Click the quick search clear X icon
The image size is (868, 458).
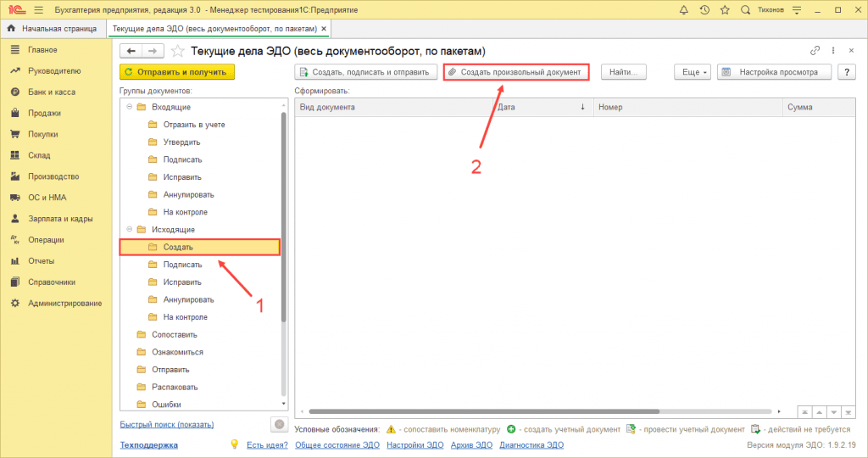[278, 424]
